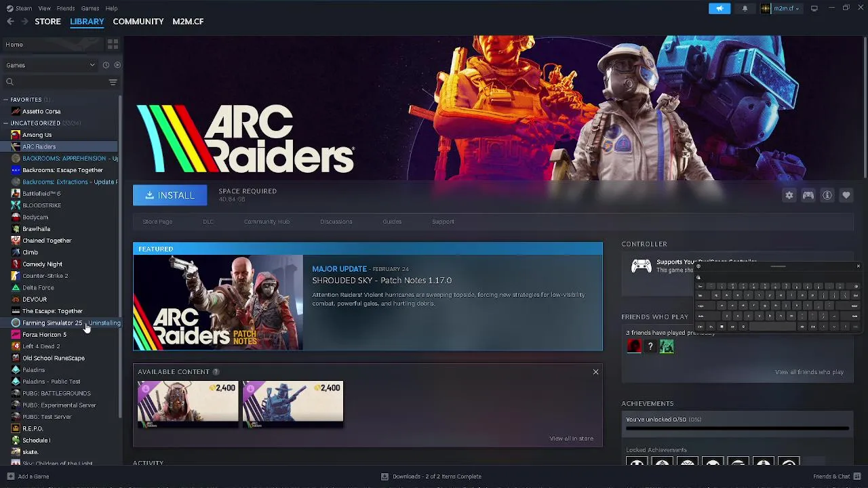Screen dimensions: 868x488
Task: Click the Downloads status icon
Action: pos(384,476)
